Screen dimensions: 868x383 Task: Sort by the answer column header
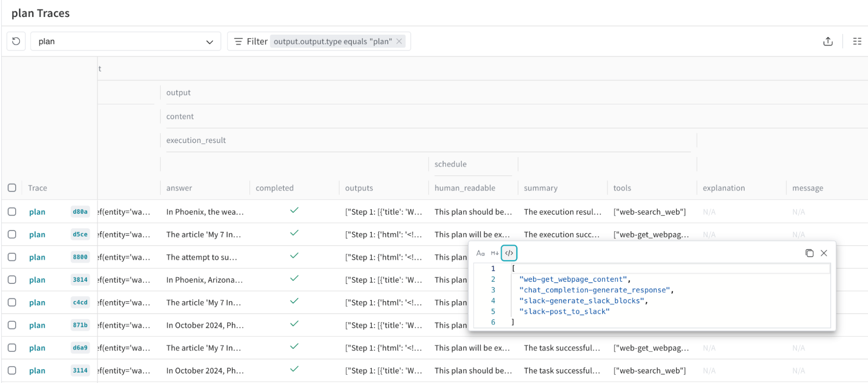pyautogui.click(x=179, y=188)
